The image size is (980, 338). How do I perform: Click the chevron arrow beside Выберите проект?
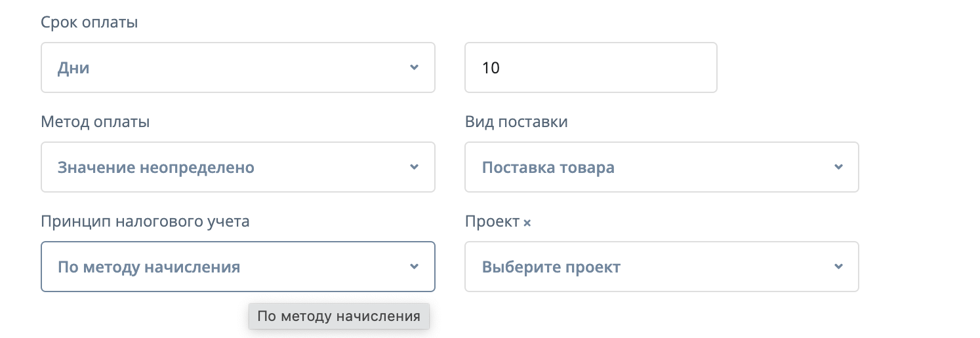838,267
